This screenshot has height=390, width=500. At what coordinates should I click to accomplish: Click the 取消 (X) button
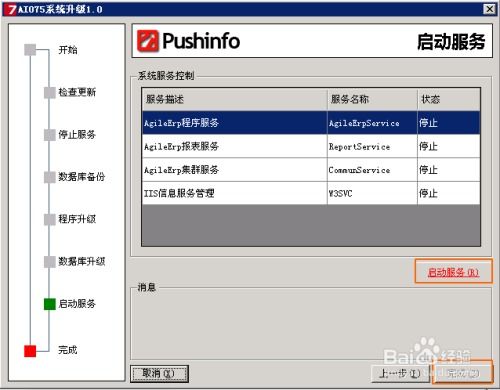[x=159, y=374]
